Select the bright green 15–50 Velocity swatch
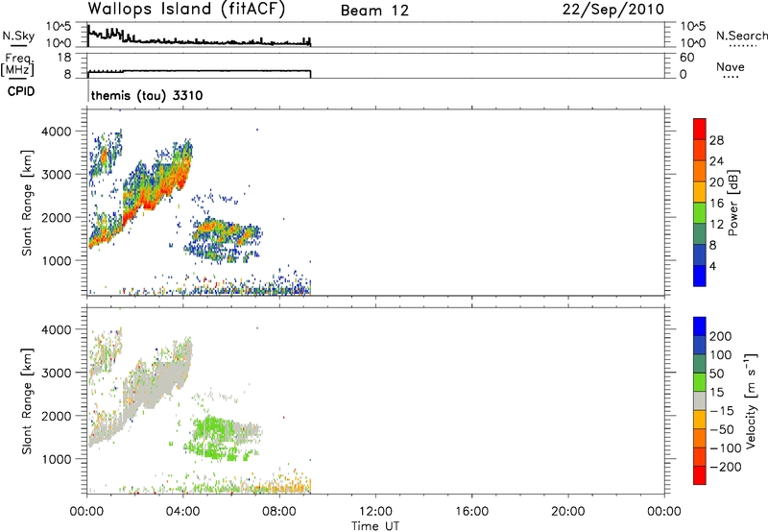 [x=700, y=382]
